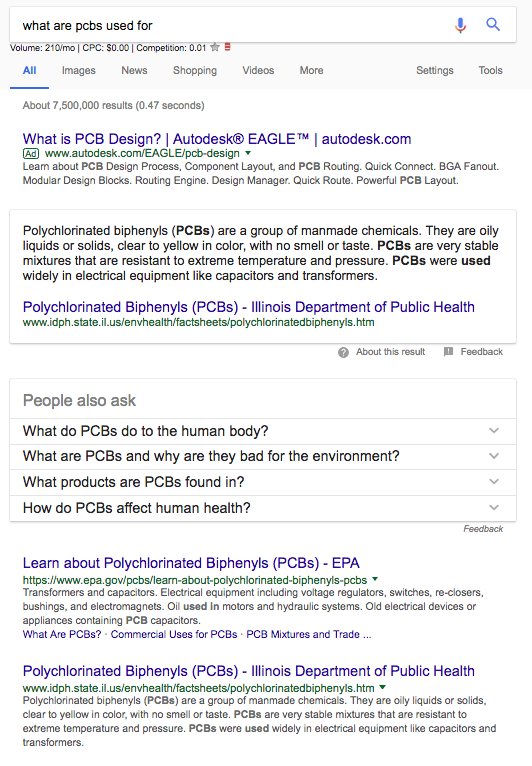Click the feedback flag icon
The height and width of the screenshot is (766, 532).
click(x=448, y=351)
